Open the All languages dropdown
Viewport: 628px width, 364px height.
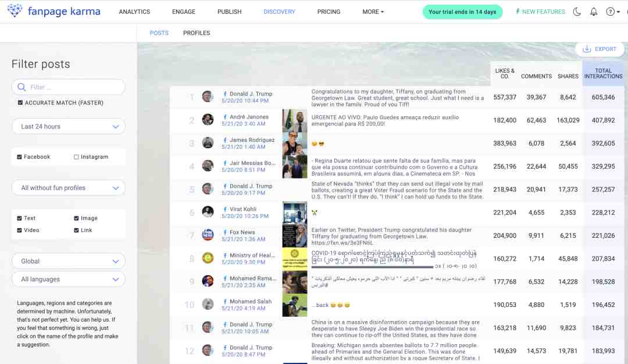[x=69, y=279]
